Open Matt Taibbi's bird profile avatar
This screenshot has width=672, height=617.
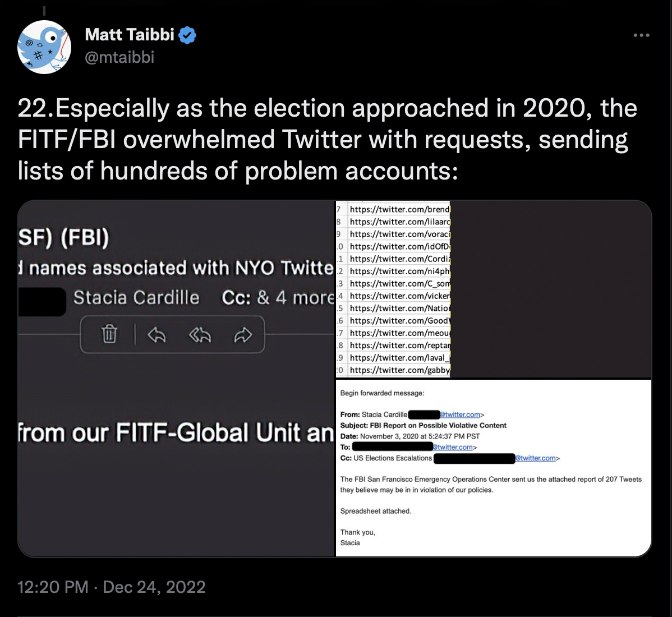point(44,47)
